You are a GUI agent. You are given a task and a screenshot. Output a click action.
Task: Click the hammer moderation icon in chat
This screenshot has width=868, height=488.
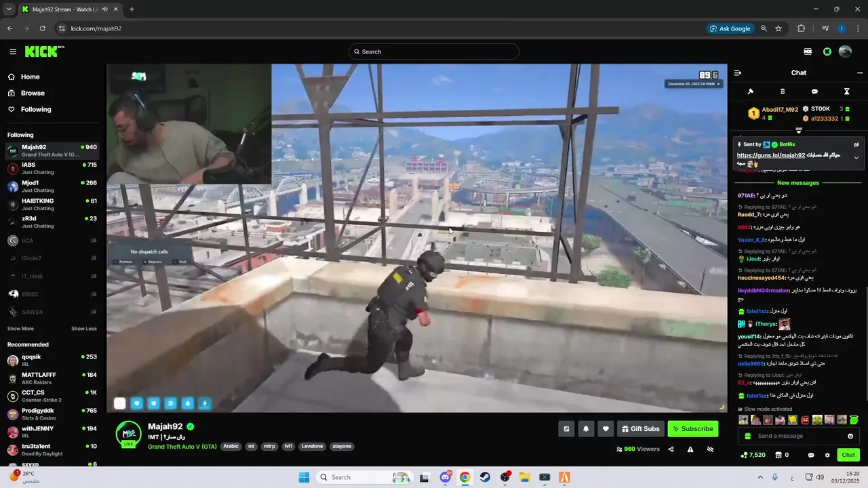751,91
